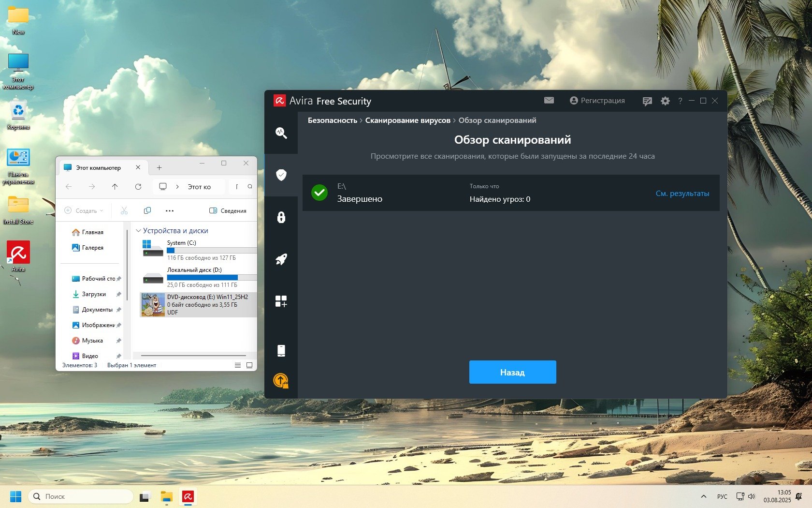Viewport: 812px width, 508px height.
Task: Open the Privacy lock icon in sidebar
Action: point(281,217)
